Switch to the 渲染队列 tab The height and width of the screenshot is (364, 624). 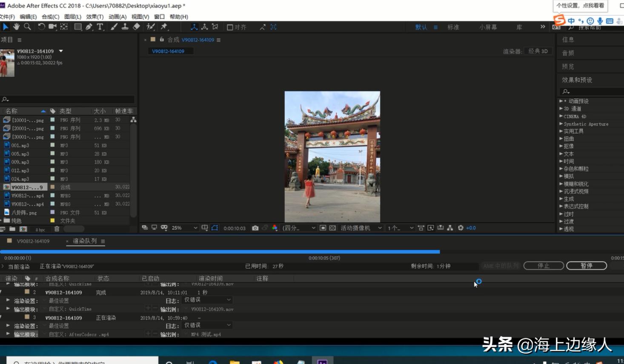tap(85, 241)
